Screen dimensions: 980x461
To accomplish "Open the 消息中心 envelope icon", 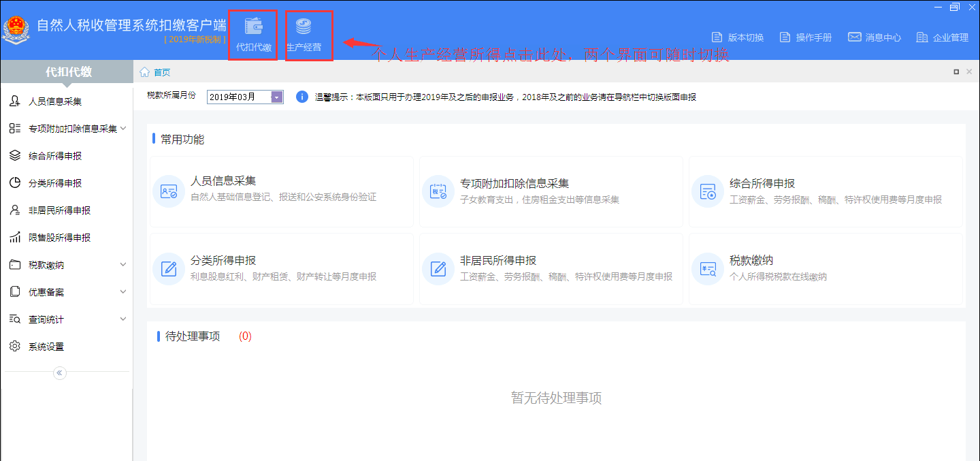I will click(x=855, y=37).
